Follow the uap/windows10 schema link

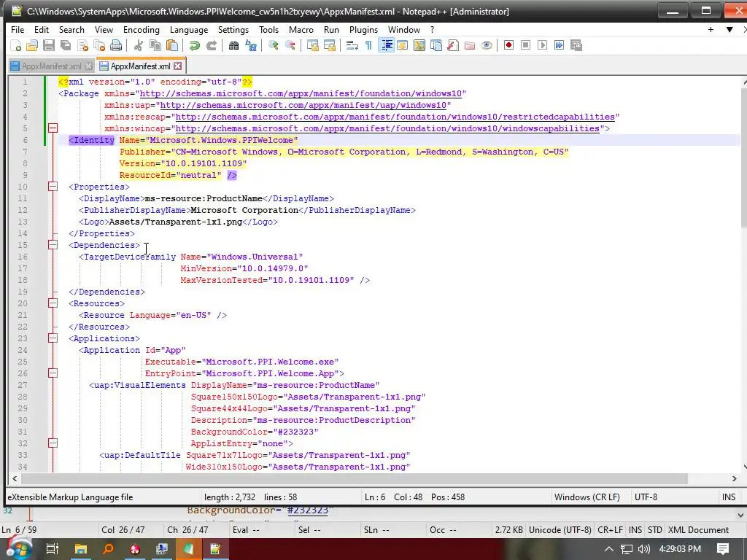[x=303, y=105]
